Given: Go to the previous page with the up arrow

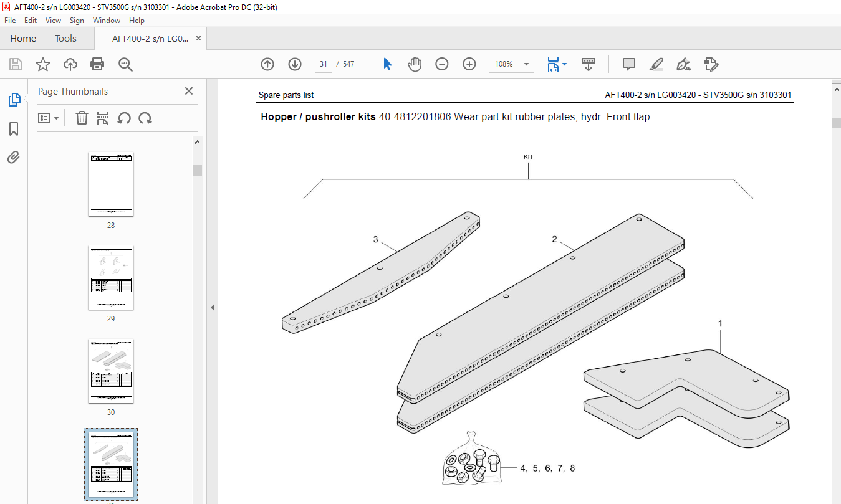Looking at the screenshot, I should [x=267, y=64].
